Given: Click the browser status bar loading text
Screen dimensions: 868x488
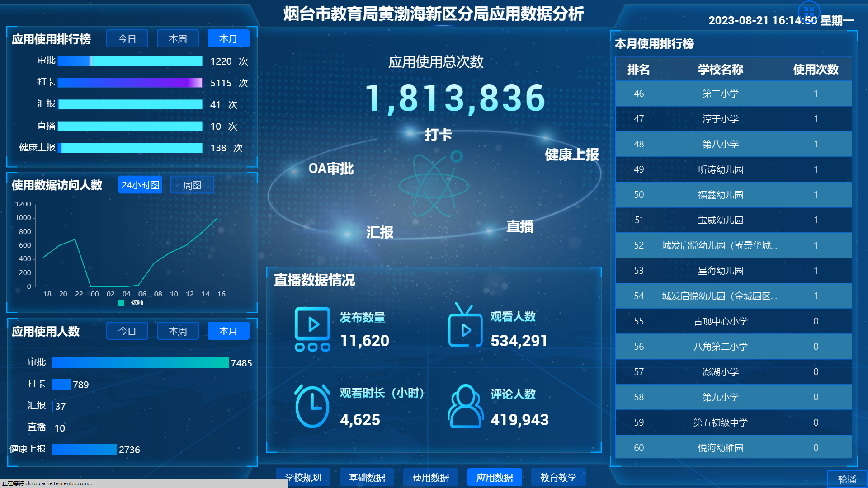Looking at the screenshot, I should tap(47, 483).
